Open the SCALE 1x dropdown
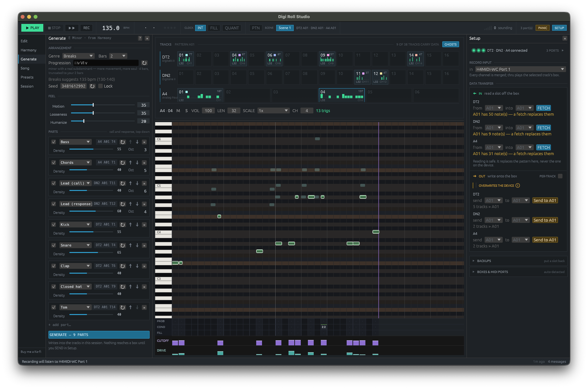This screenshot has height=389, width=588. pos(273,111)
